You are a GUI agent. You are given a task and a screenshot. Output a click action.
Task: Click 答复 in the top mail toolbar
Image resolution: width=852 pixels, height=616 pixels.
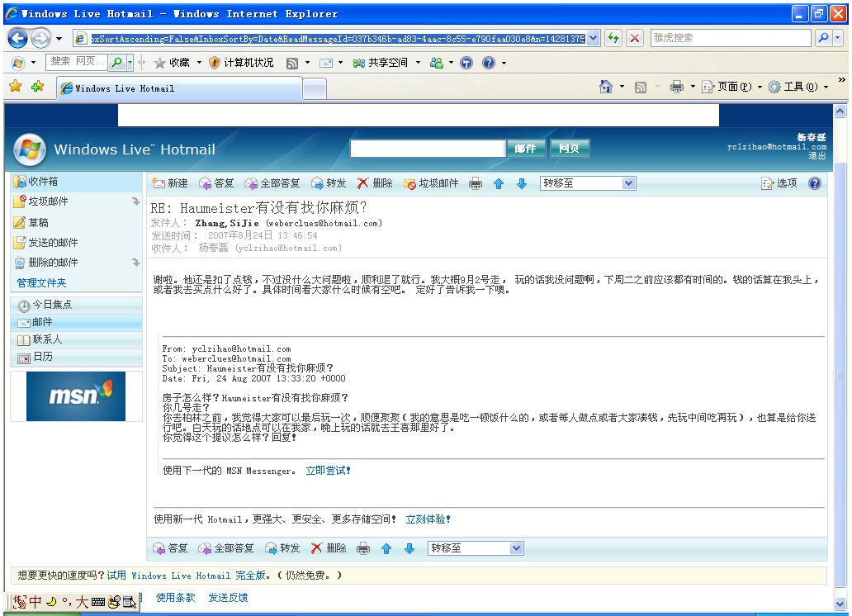(x=216, y=183)
